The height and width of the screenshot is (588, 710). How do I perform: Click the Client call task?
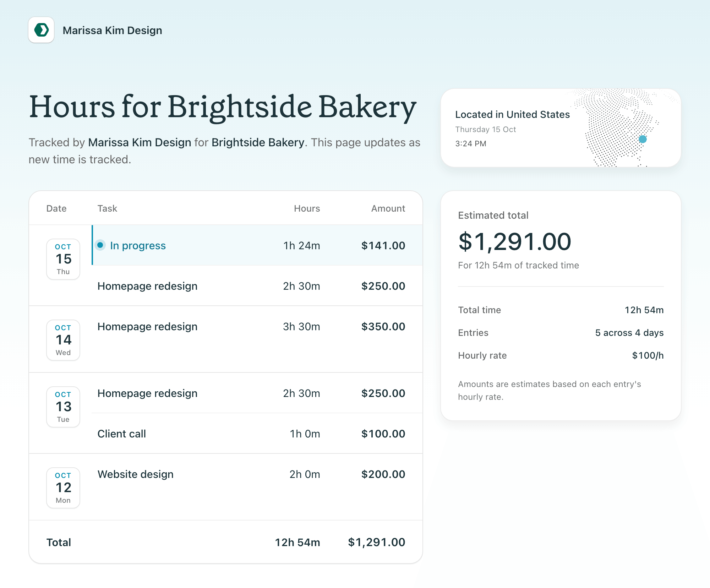pos(122,434)
